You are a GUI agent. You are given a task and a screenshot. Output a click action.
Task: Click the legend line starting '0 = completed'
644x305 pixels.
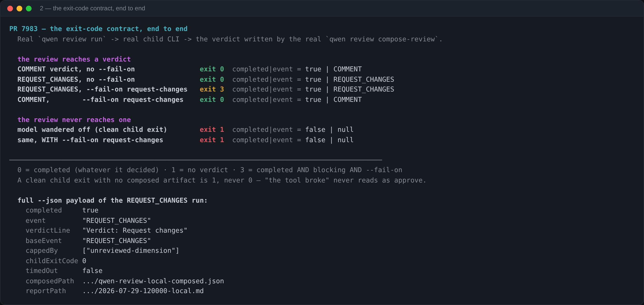click(x=210, y=170)
